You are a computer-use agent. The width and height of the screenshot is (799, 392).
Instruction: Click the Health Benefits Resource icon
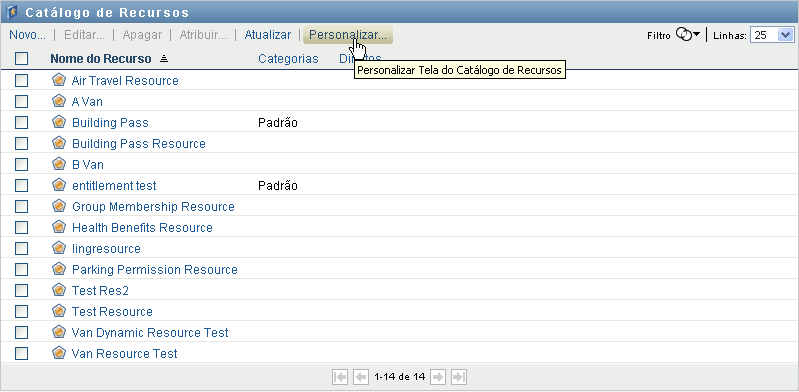tap(59, 227)
